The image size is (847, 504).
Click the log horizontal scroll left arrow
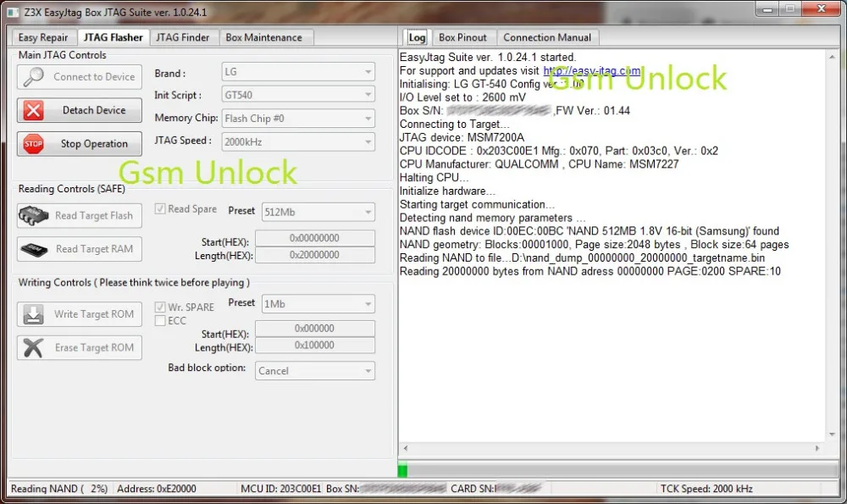(x=406, y=448)
